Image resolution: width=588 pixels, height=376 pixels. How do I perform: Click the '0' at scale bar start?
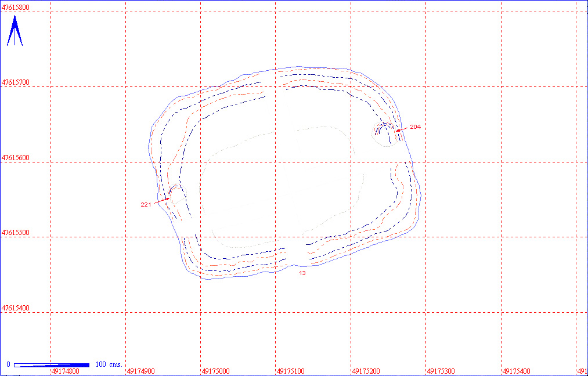[8, 364]
